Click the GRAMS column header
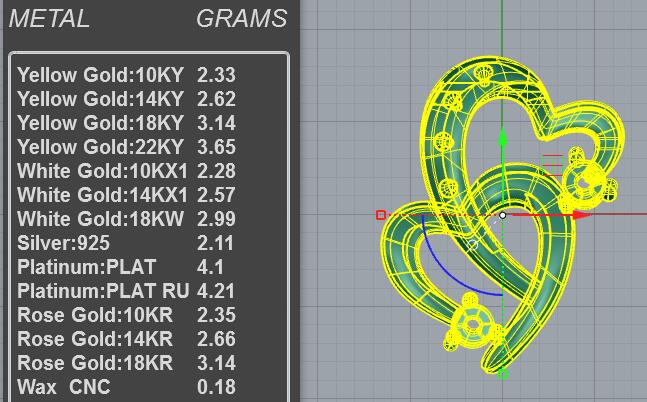The image size is (647, 402). (x=241, y=19)
